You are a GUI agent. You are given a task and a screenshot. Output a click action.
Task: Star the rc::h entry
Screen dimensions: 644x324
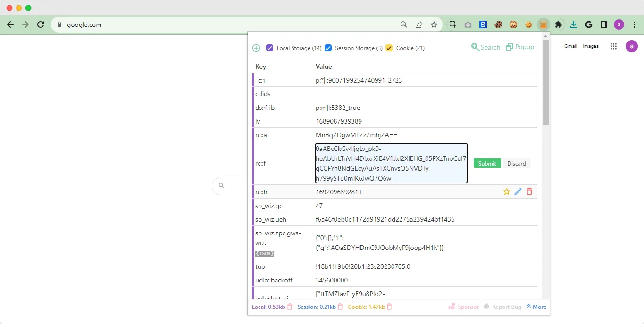click(x=507, y=191)
